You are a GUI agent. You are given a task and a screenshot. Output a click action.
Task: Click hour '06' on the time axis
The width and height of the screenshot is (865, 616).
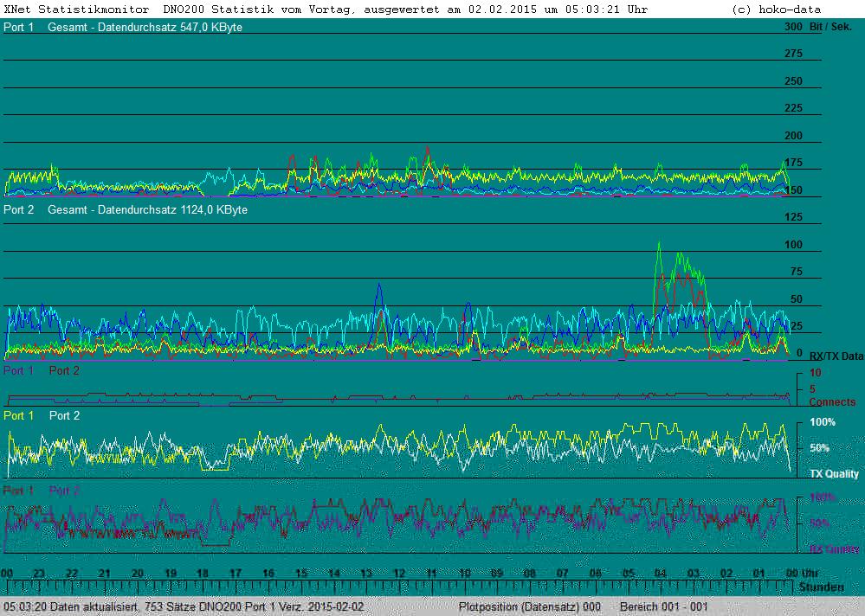(x=595, y=573)
